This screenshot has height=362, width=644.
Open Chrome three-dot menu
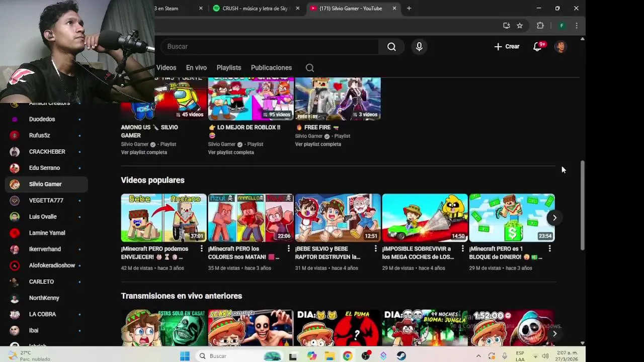click(577, 26)
